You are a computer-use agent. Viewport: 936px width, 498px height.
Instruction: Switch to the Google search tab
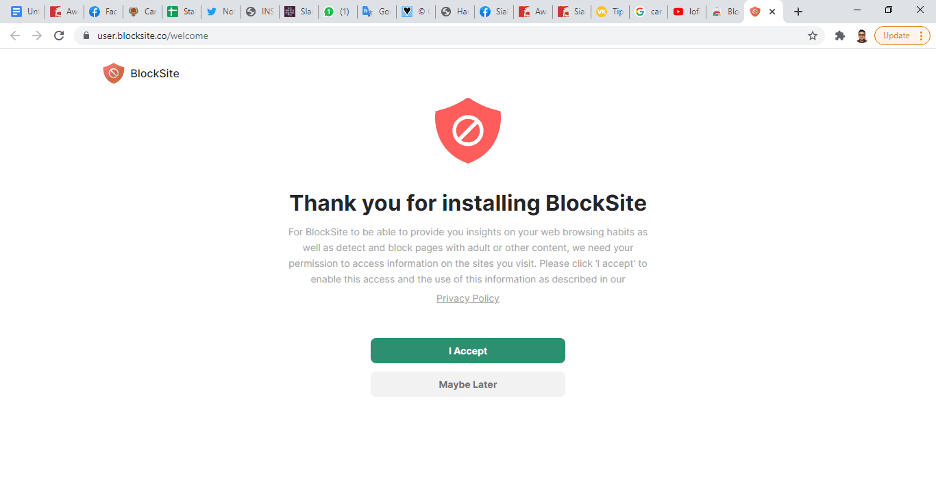[x=648, y=11]
